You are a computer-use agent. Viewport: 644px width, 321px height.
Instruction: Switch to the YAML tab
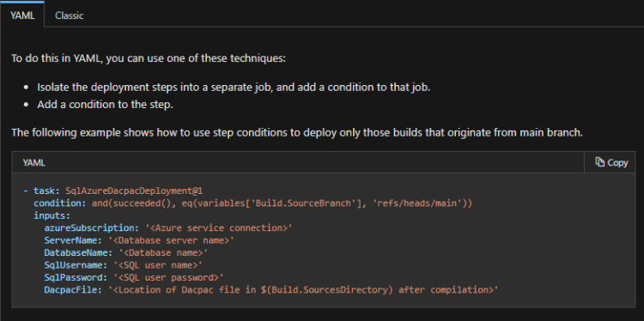click(x=22, y=15)
